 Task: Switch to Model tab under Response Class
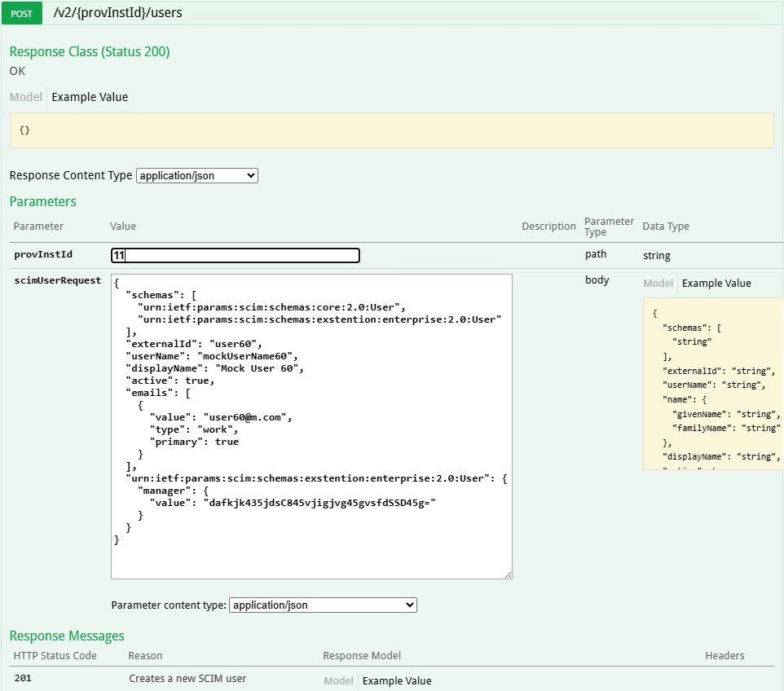pos(25,97)
